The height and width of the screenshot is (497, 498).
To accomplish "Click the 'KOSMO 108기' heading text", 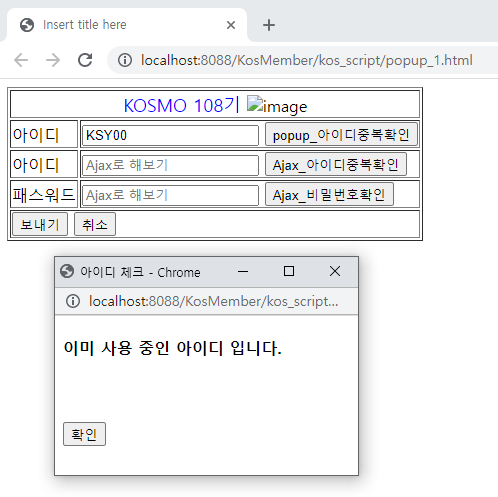I will (182, 105).
